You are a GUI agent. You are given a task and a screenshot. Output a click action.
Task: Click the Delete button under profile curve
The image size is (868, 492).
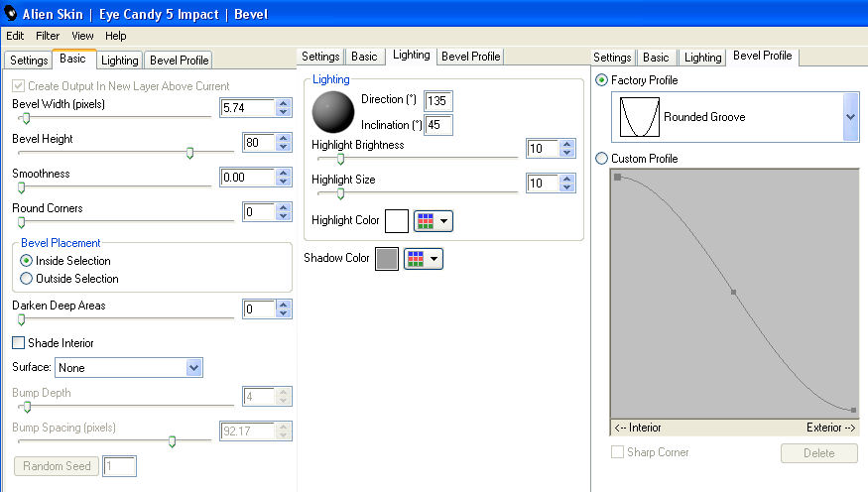click(818, 452)
